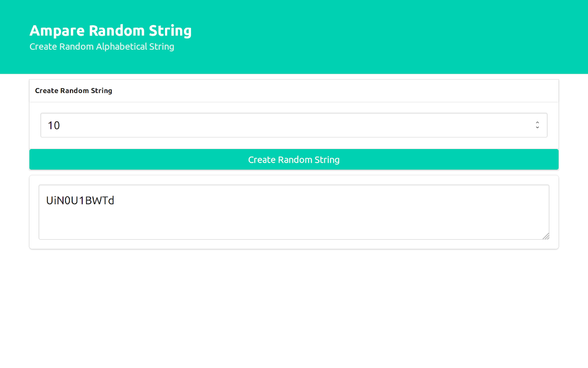This screenshot has width=588, height=368.
Task: Click the number 10 in the length field
Action: (54, 125)
